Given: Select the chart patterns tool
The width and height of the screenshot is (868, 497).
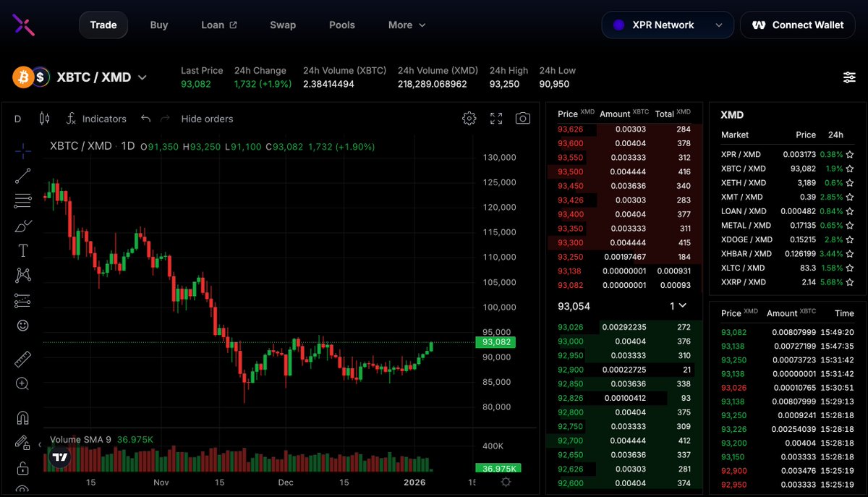Looking at the screenshot, I should click(22, 275).
